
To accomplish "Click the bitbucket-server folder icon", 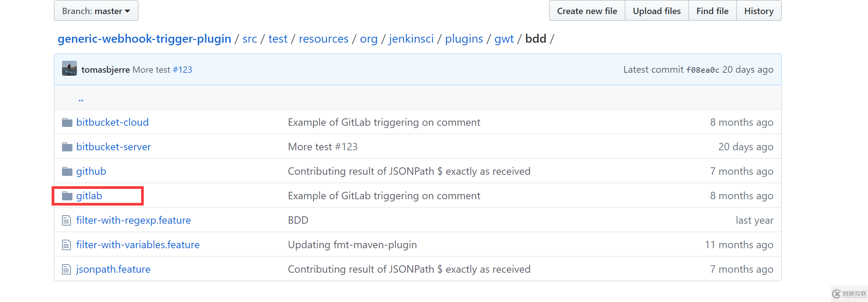I will pos(67,147).
